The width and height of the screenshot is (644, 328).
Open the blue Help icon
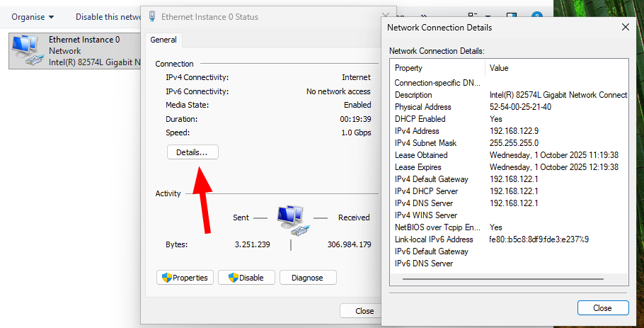[x=537, y=16]
